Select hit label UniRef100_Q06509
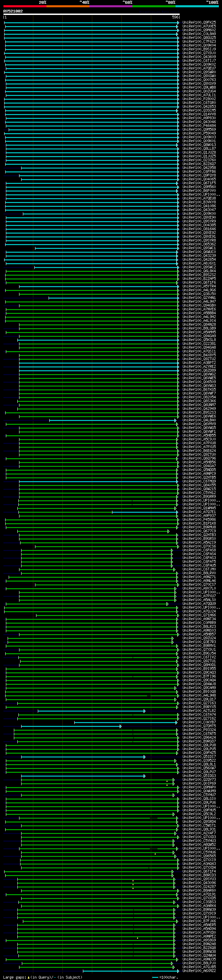The width and height of the screenshot is (222, 980). (199, 382)
